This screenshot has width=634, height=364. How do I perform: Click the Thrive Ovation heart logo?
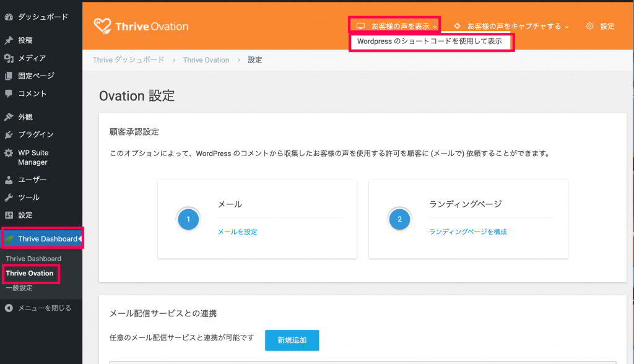click(x=102, y=26)
